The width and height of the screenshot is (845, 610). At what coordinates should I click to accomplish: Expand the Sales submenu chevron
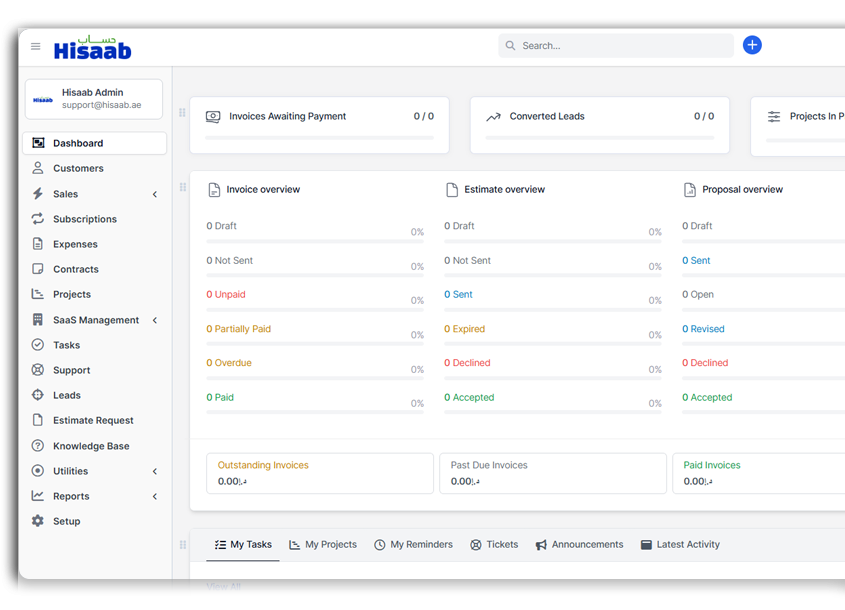[155, 194]
